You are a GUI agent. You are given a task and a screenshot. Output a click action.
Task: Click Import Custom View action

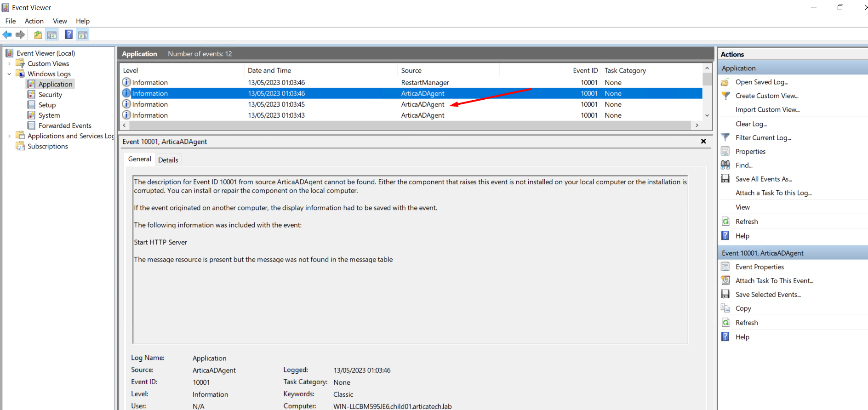coord(767,109)
